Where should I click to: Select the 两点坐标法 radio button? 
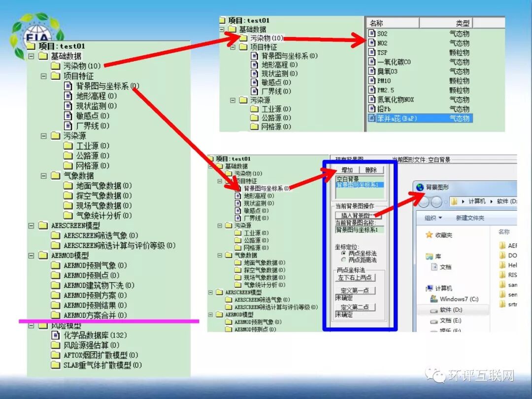tap(344, 253)
